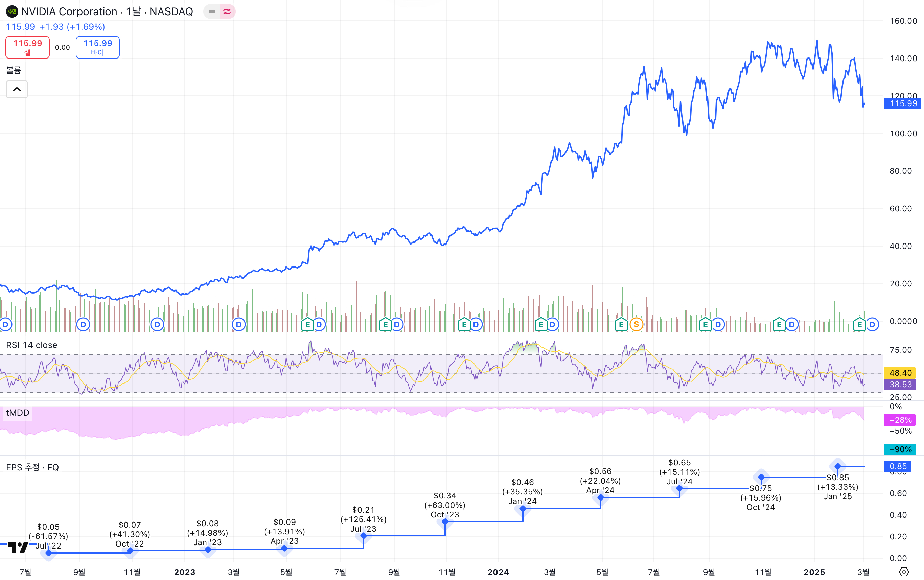The height and width of the screenshot is (580, 924).
Task: Click the dividend D marker near September 2022
Action: (83, 325)
